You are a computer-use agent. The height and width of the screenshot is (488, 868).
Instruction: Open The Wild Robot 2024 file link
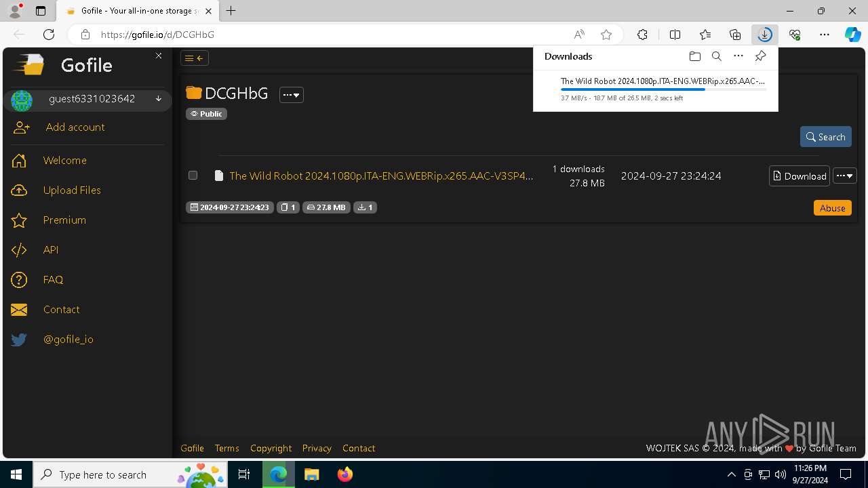[x=381, y=176]
